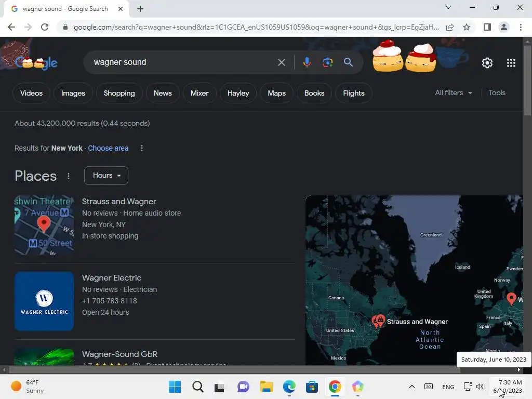The image size is (532, 399).
Task: Open Wagner-Sound GbR listing
Action: coord(120,354)
